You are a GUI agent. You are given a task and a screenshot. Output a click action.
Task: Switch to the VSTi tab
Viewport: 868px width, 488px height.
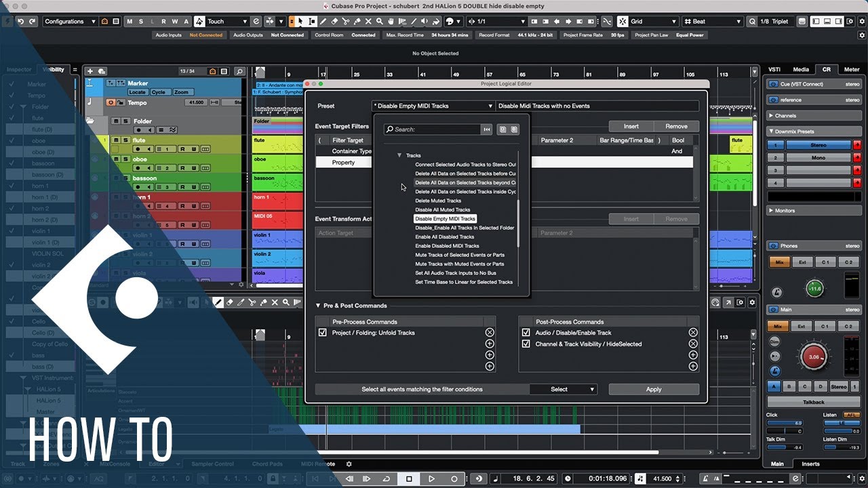tap(774, 69)
